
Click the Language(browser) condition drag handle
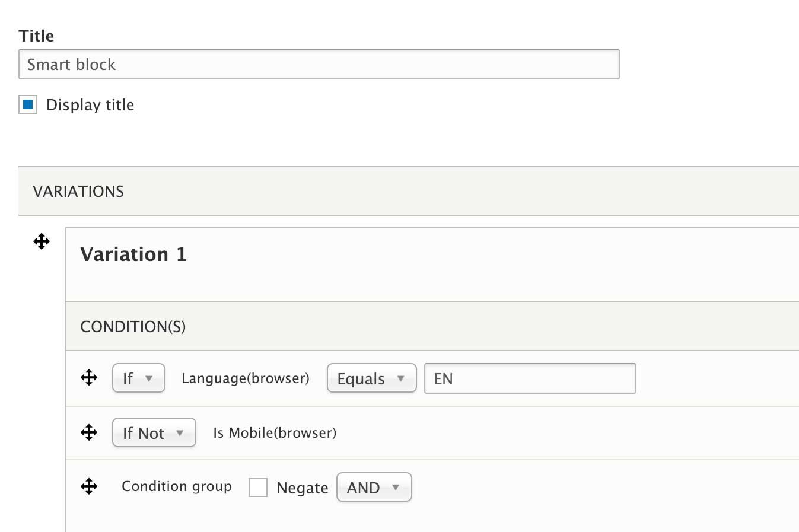pos(89,378)
